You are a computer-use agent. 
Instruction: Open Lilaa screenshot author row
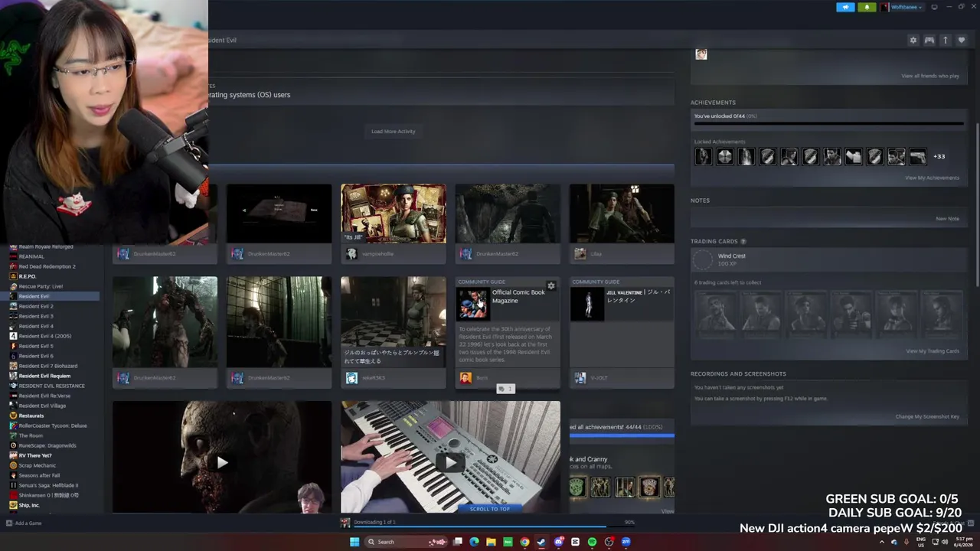point(622,253)
